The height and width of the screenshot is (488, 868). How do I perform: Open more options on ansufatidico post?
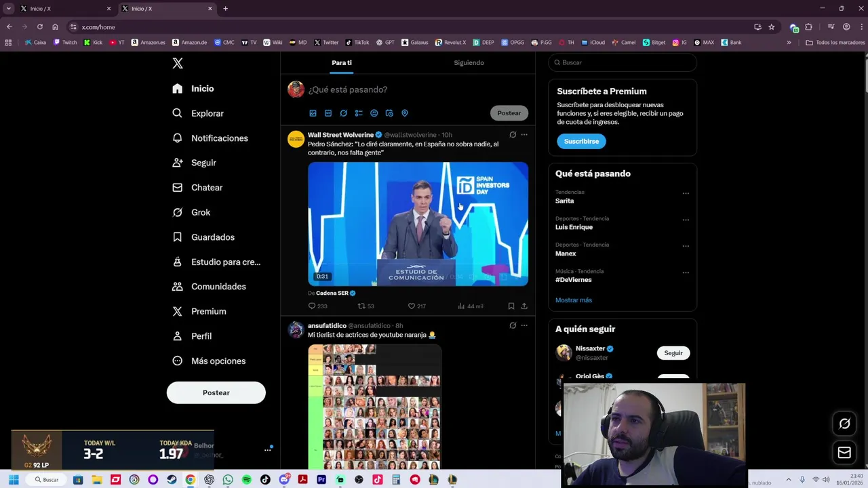[x=524, y=325]
